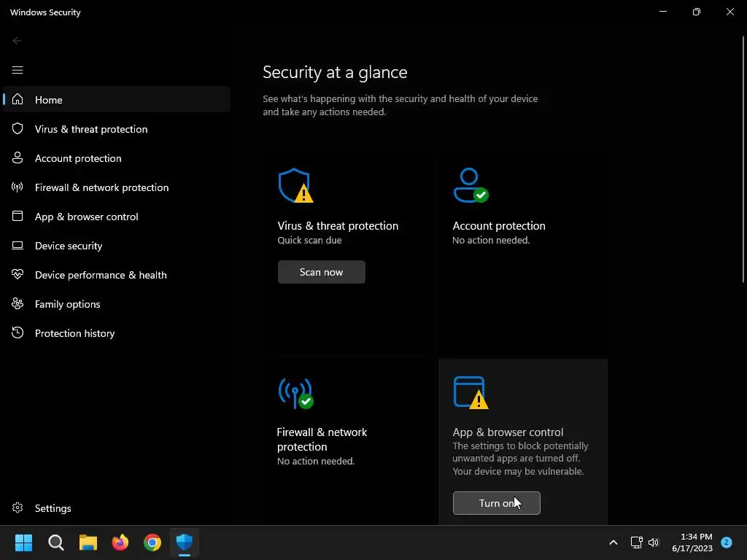The height and width of the screenshot is (560, 747).
Task: Open Protection history page
Action: pyautogui.click(x=117, y=332)
